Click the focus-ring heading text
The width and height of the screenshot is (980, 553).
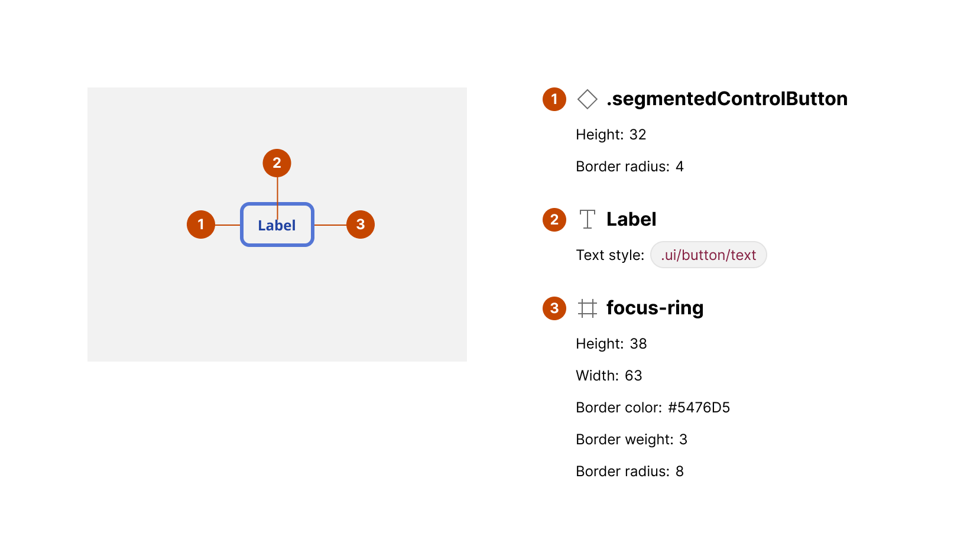(654, 308)
